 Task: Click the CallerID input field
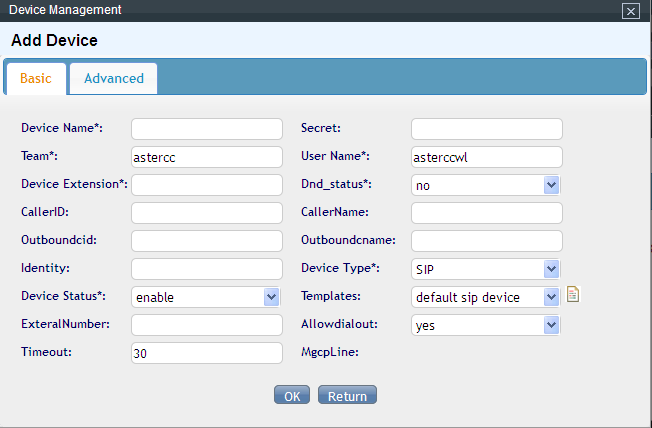click(207, 213)
